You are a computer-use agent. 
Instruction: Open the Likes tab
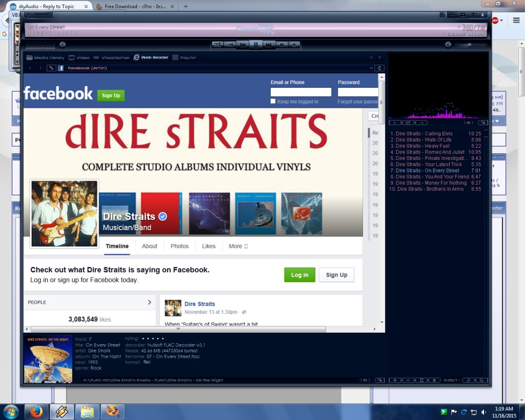(209, 246)
